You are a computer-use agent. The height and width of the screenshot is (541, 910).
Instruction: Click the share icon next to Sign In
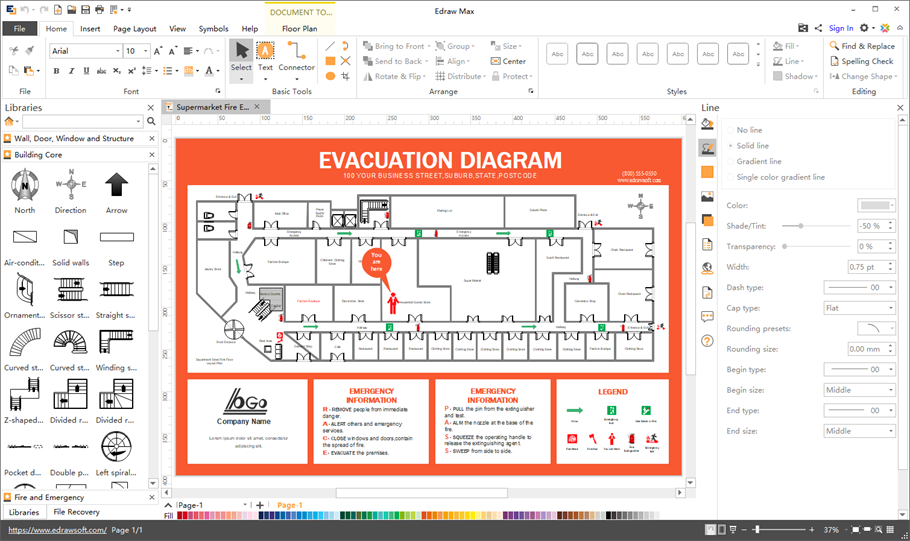(819, 28)
